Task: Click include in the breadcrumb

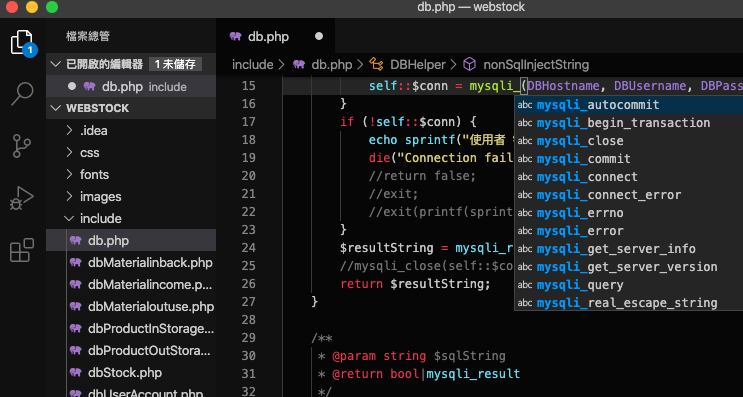Action: coord(253,64)
